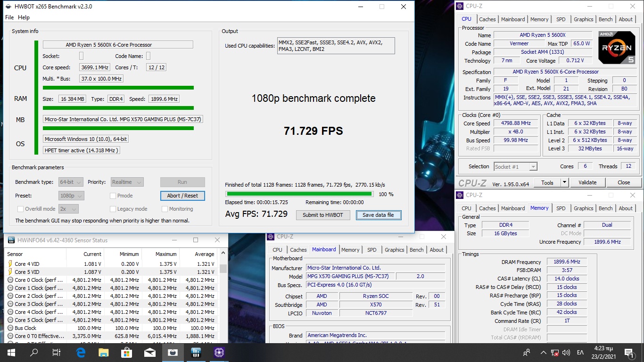
Task: Click the Abort / Reset button
Action: click(182, 196)
